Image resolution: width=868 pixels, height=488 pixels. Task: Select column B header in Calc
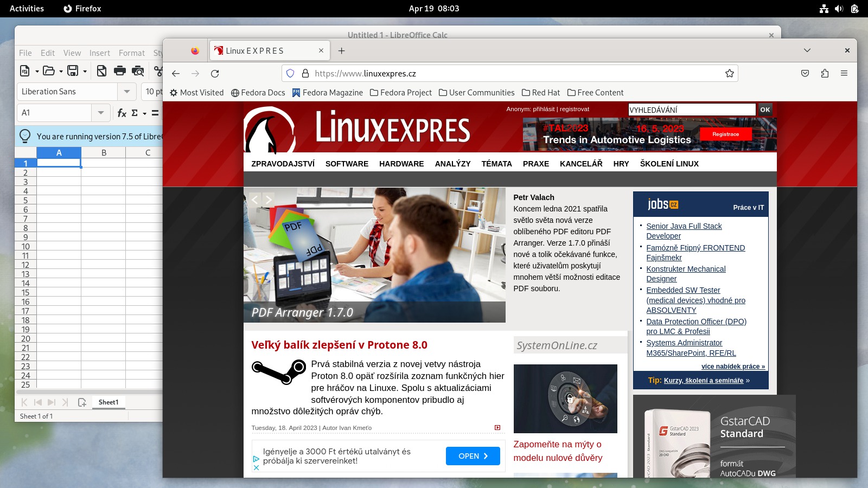104,153
